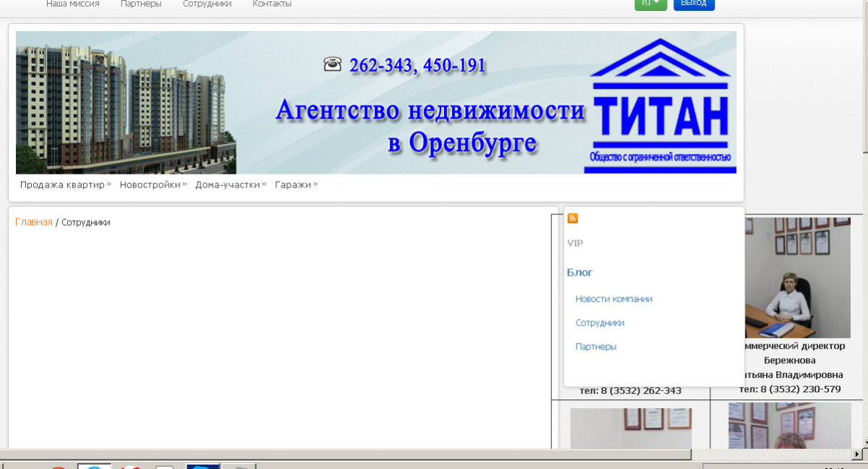Open Наша миссия in the top navigation
Screen dimensions: 868x469
pos(73,4)
